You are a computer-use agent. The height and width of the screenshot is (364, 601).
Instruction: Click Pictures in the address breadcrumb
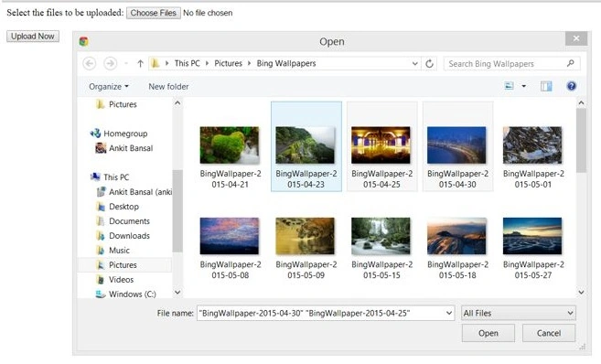point(228,63)
